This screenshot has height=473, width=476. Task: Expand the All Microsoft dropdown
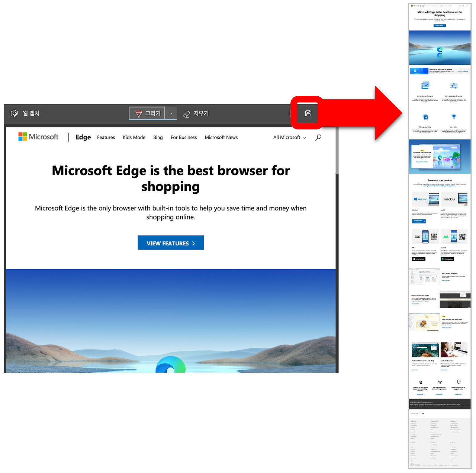(290, 138)
